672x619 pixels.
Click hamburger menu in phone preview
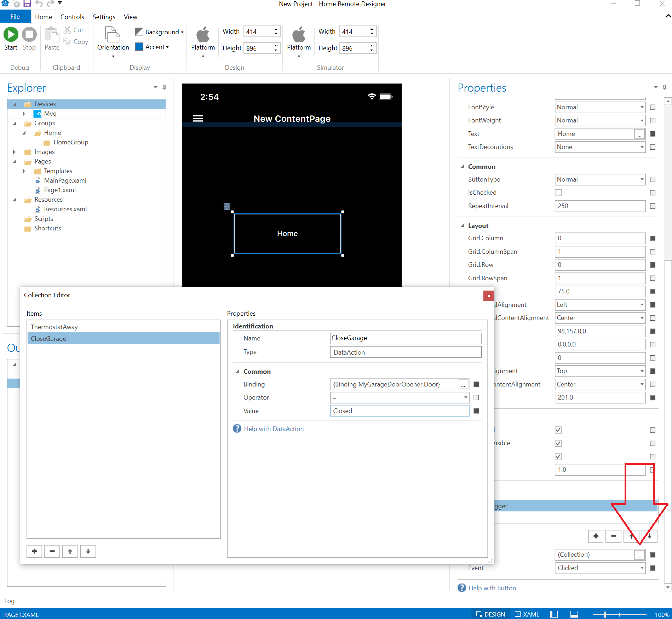click(x=198, y=118)
